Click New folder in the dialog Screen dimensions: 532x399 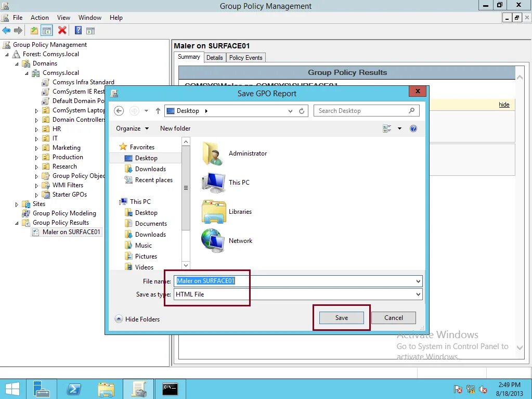coord(175,128)
